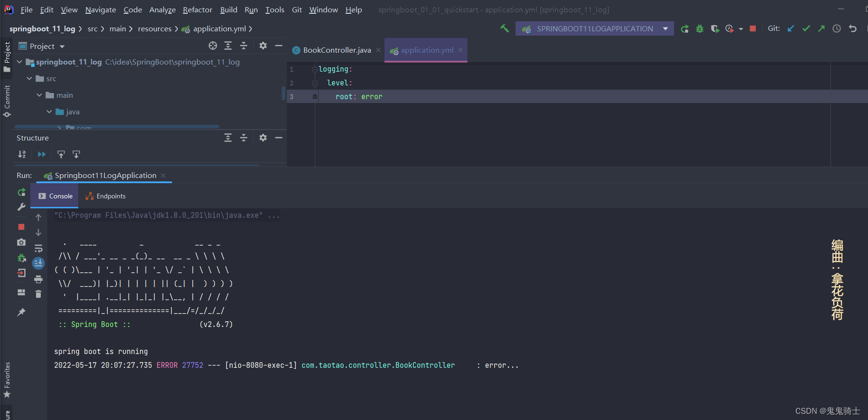Sort alphabetically in Structure panel
Image resolution: width=868 pixels, height=420 pixels.
(x=22, y=154)
